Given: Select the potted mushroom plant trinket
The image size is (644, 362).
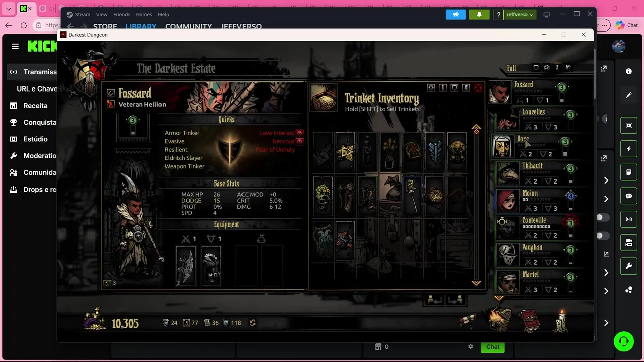Looking at the screenshot, I should tap(390, 152).
